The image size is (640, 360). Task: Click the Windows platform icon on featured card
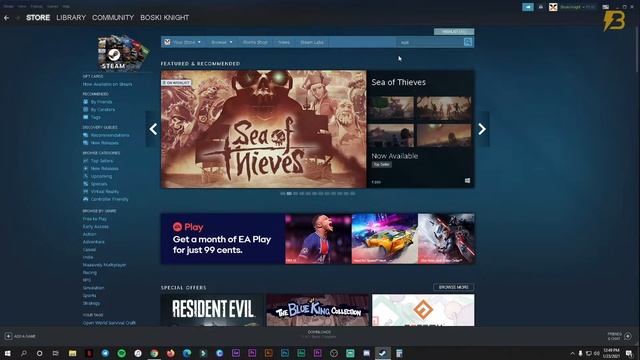tap(467, 181)
